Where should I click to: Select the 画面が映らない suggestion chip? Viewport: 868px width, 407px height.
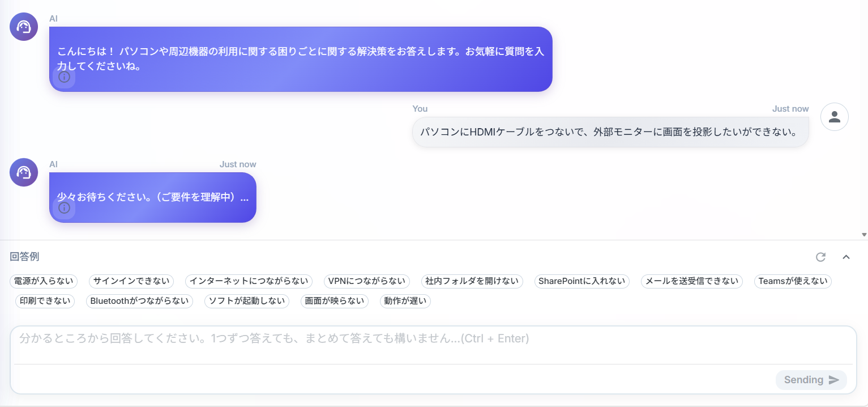334,301
